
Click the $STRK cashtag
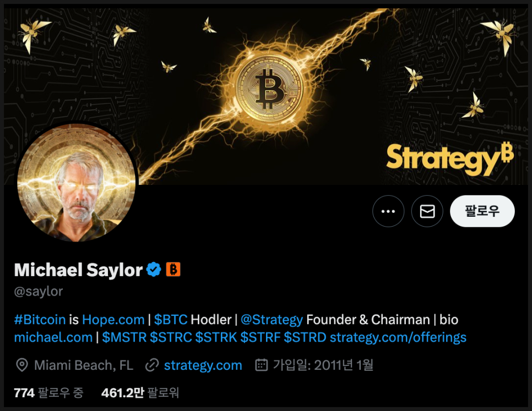[x=216, y=337]
